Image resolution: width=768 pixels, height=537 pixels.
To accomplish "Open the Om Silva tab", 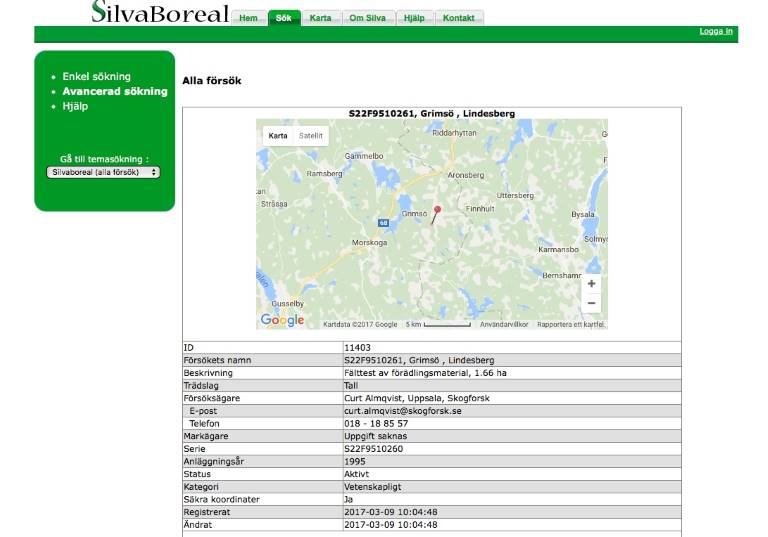I will (x=366, y=18).
